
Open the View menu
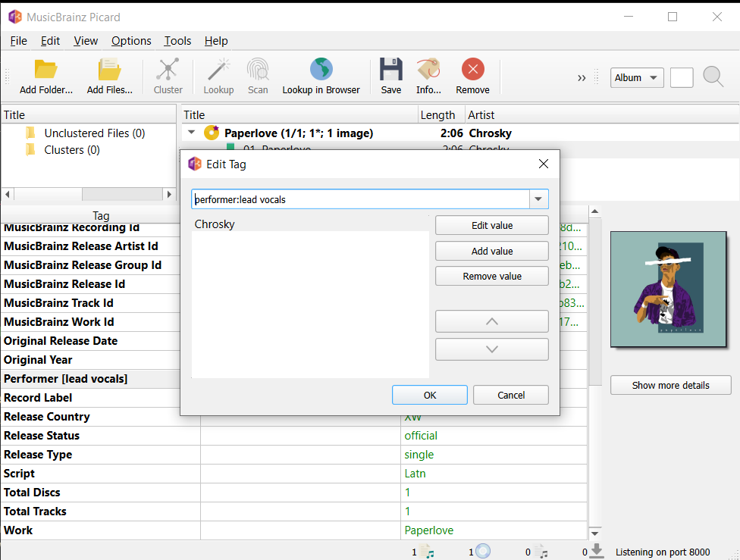click(x=86, y=41)
